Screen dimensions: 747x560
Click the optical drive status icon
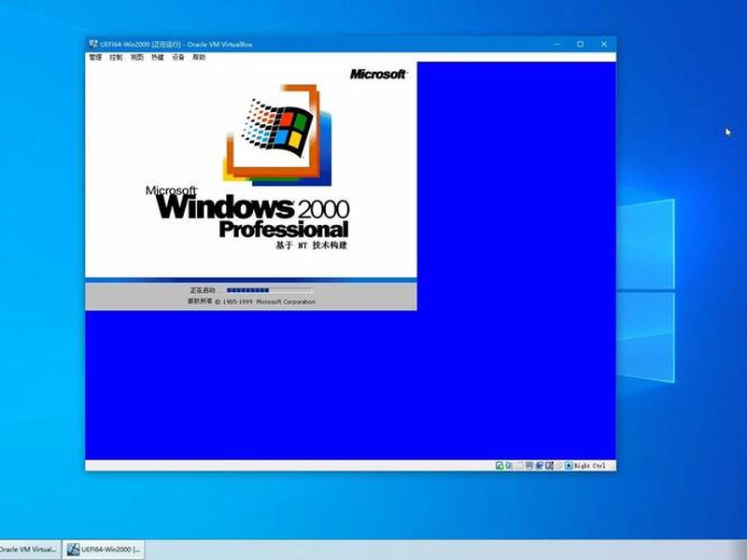pos(509,466)
